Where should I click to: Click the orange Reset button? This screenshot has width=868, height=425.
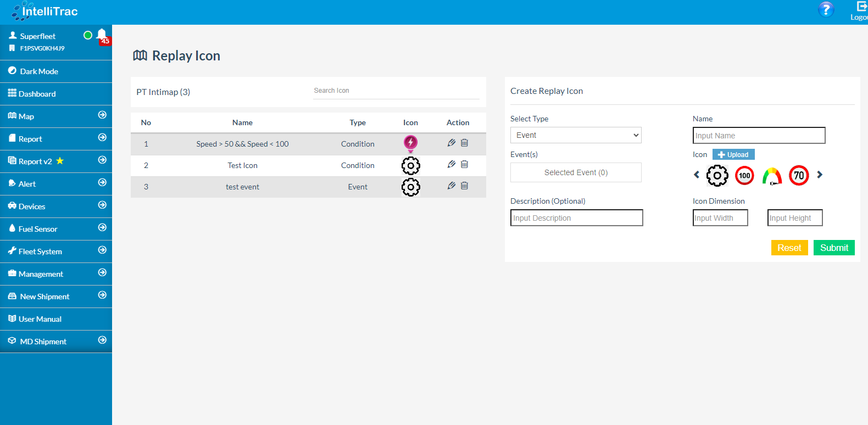pyautogui.click(x=789, y=248)
